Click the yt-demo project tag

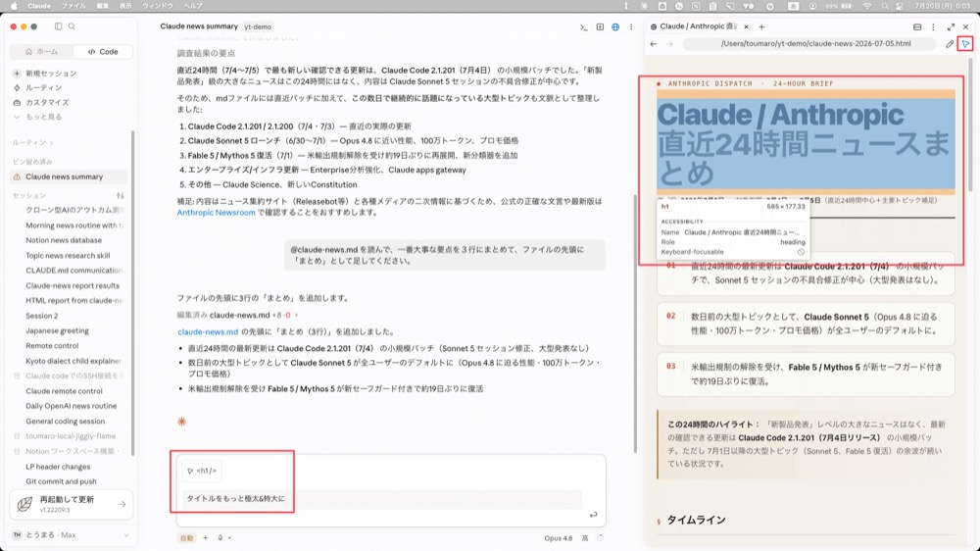[258, 26]
